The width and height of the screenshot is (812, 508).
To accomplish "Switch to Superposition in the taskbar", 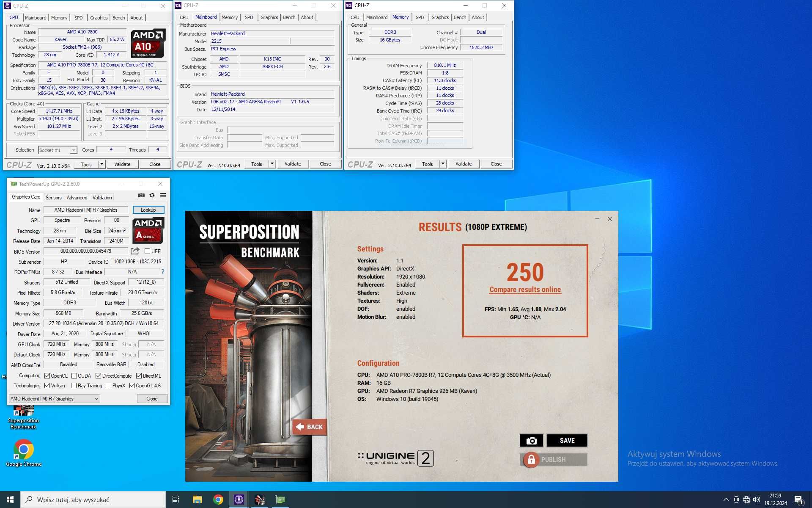I will pyautogui.click(x=260, y=500).
